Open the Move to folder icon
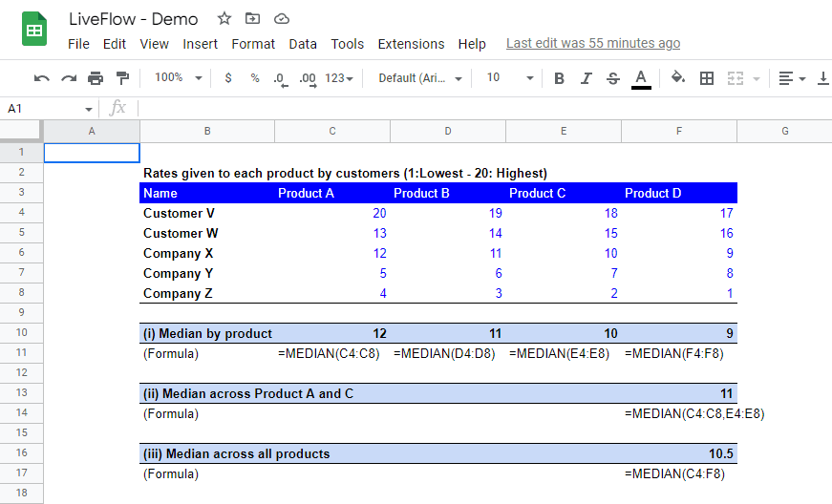The height and width of the screenshot is (504, 832). coord(252,19)
